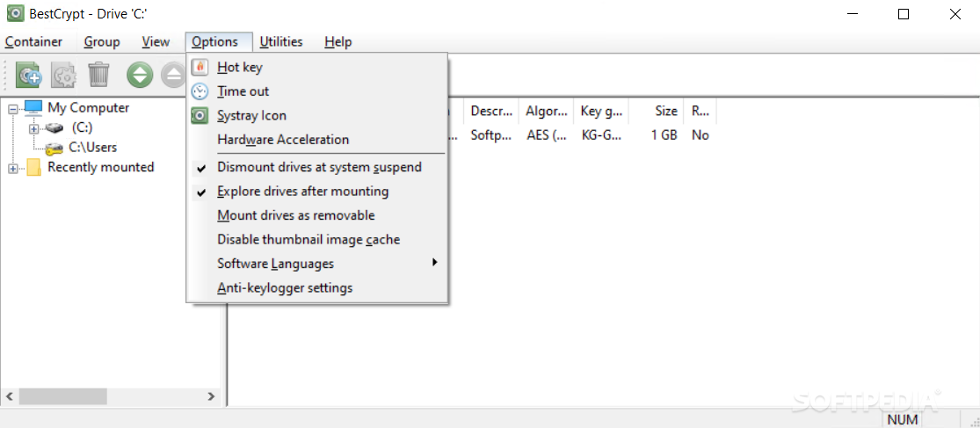Click the C: hard drive icon
Viewport: 980px width, 428px height.
pyautogui.click(x=55, y=128)
